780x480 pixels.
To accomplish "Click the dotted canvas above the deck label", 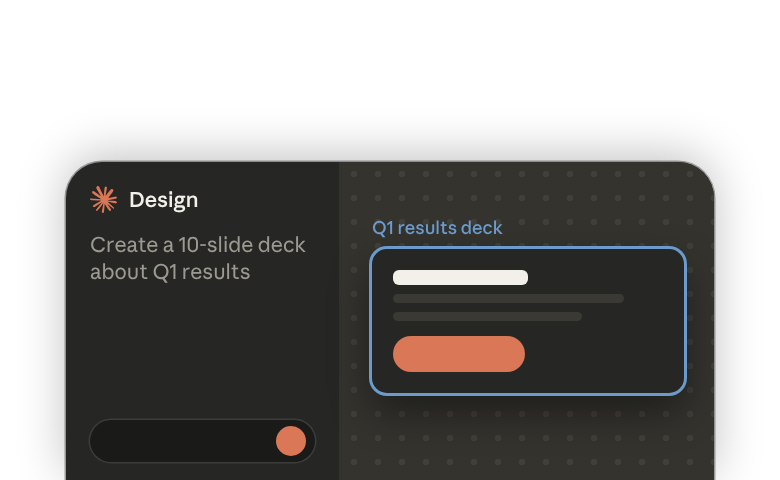I will point(527,192).
